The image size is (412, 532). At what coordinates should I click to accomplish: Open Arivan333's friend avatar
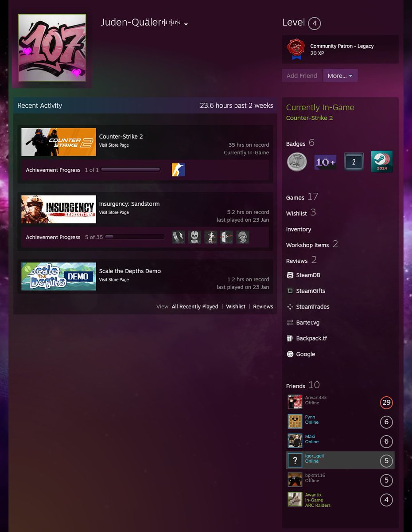295,402
